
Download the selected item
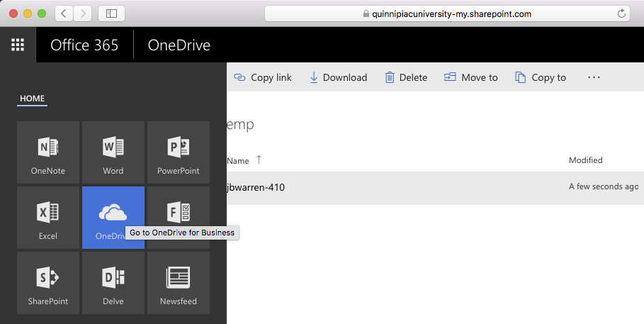point(338,77)
